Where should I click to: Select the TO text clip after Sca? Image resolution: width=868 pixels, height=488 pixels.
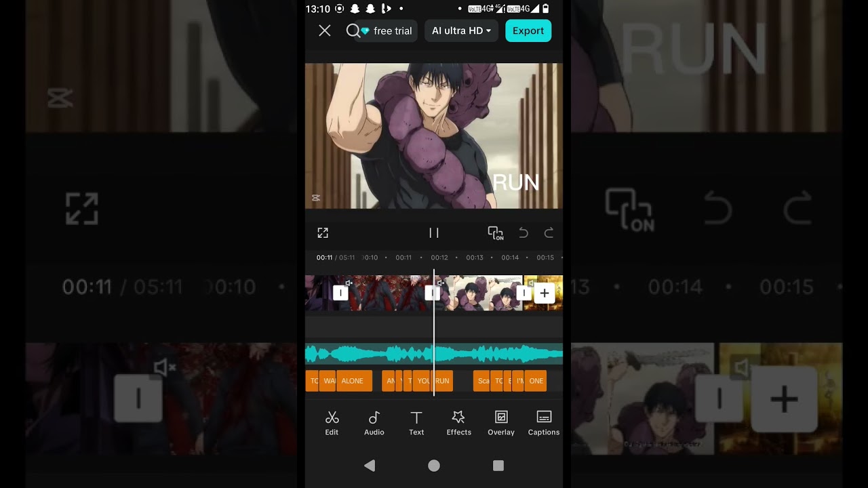497,381
